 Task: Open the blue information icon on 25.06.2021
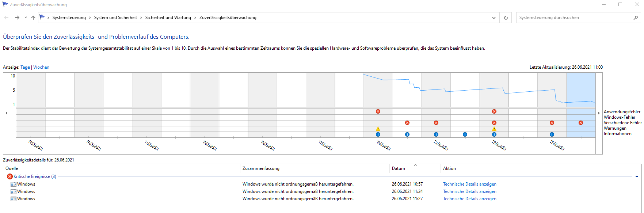click(552, 134)
